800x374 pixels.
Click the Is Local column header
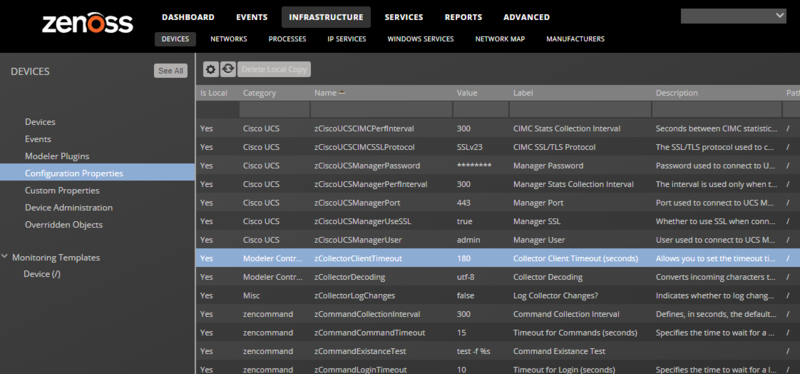point(214,93)
